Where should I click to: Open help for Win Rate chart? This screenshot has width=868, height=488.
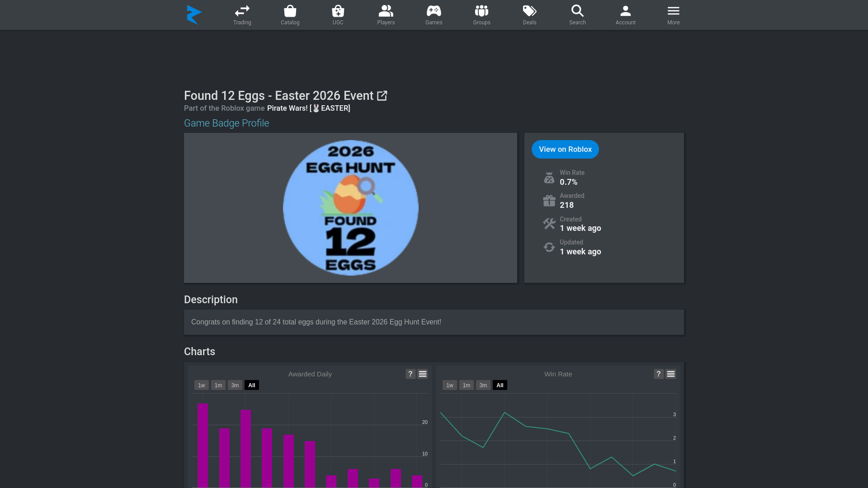point(659,374)
